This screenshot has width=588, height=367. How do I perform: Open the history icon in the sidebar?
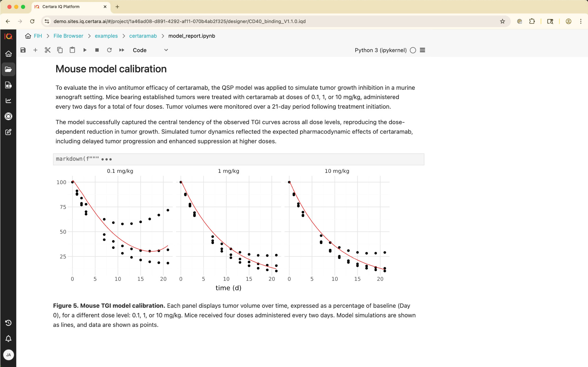(8, 323)
